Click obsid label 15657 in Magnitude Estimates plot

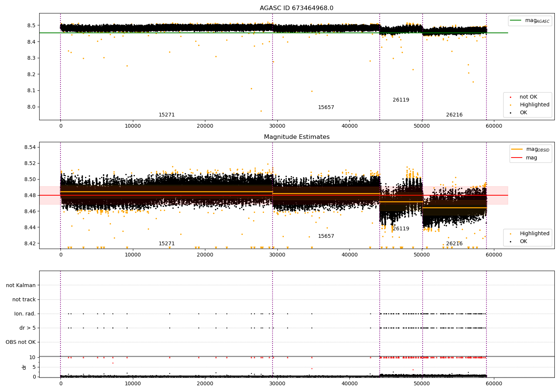pos(326,236)
